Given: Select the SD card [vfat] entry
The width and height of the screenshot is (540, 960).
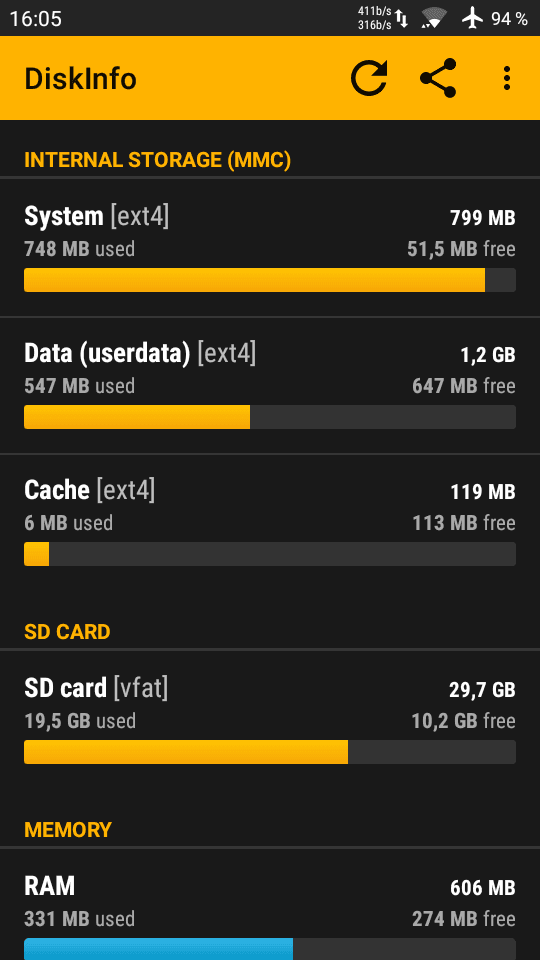Looking at the screenshot, I should 270,720.
